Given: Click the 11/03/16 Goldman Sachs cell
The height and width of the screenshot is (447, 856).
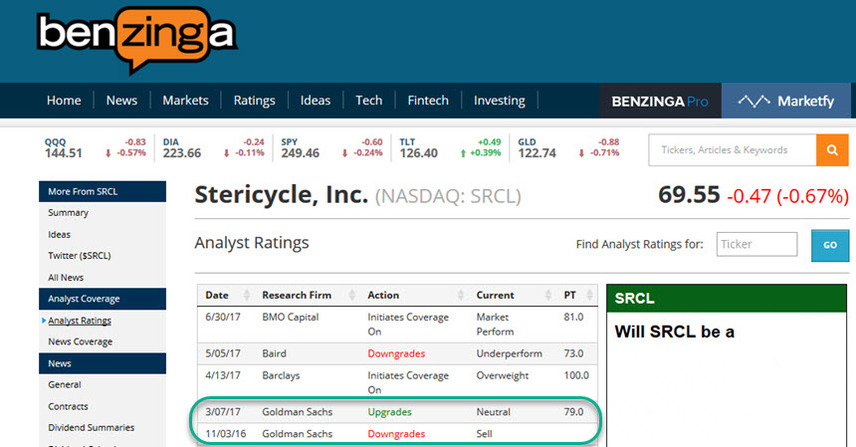Looking at the screenshot, I should 297,434.
